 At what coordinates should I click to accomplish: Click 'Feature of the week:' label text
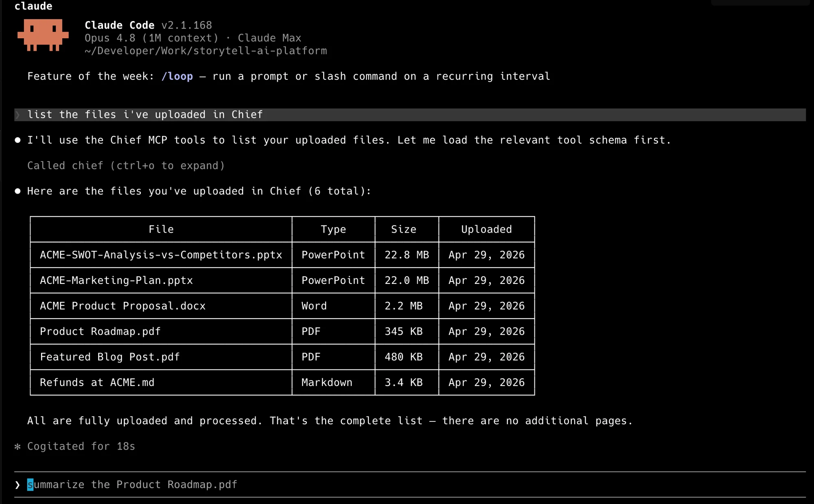click(91, 76)
